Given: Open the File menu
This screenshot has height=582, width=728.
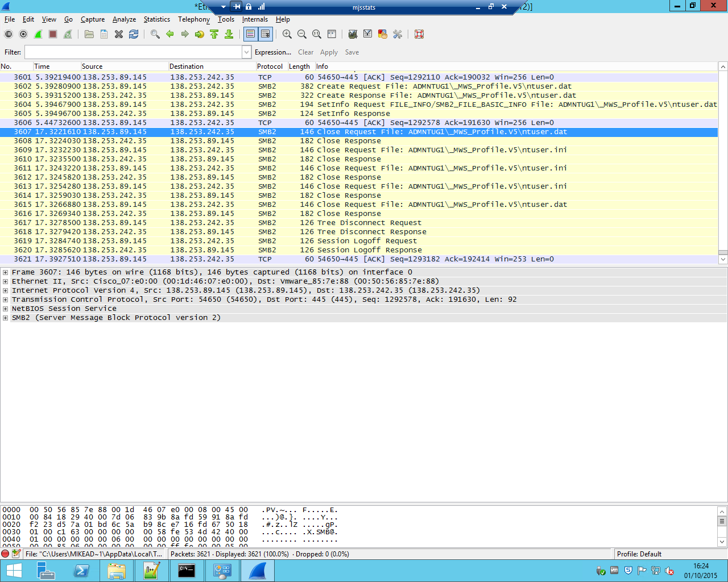Looking at the screenshot, I should coord(10,19).
